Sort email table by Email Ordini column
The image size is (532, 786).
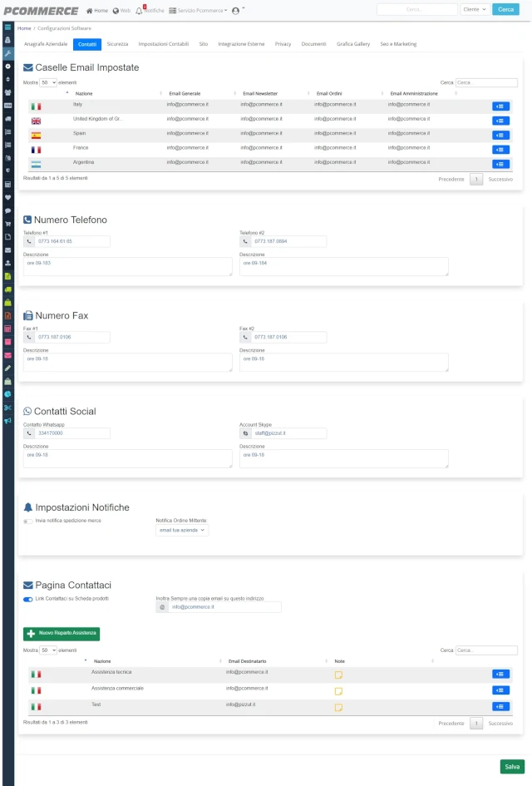(329, 94)
